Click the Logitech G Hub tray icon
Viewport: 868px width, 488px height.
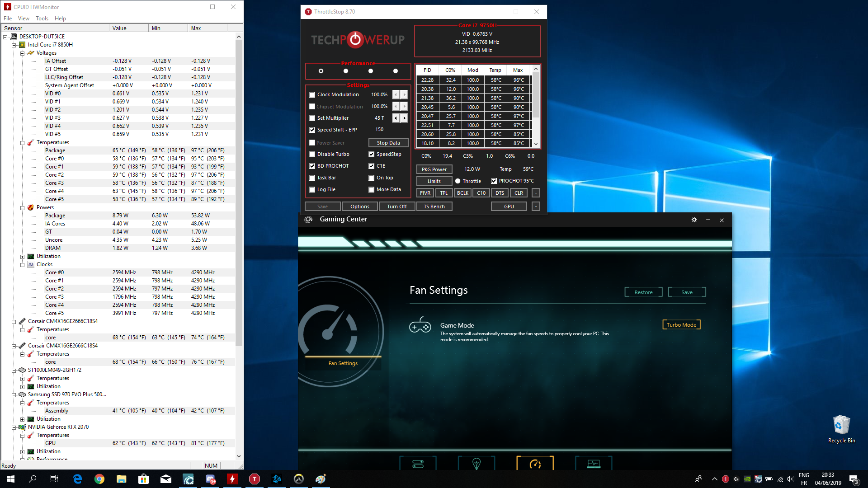pyautogui.click(x=736, y=479)
